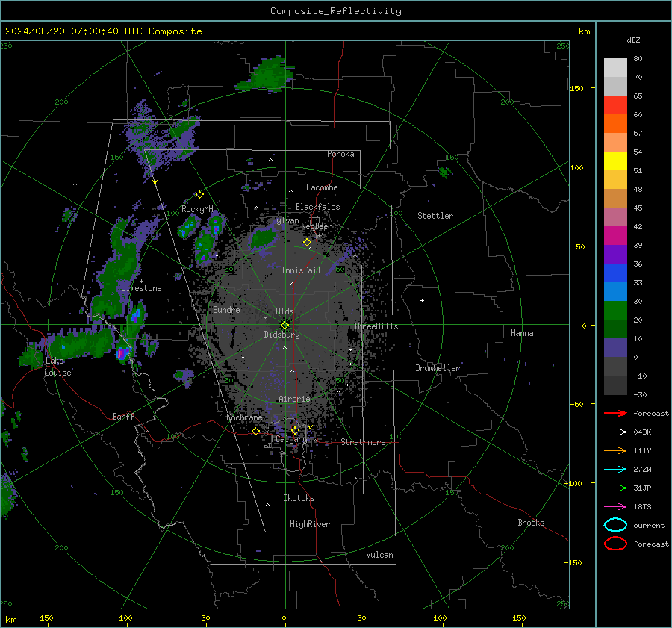This screenshot has width=672, height=628.
Task: Click the dBZ legend heading
Action: point(633,40)
